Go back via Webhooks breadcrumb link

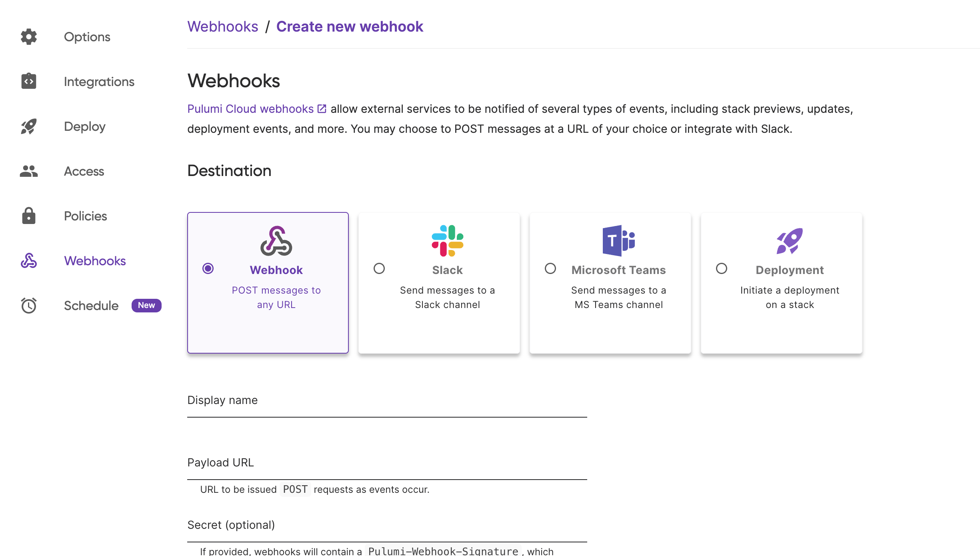(x=223, y=27)
